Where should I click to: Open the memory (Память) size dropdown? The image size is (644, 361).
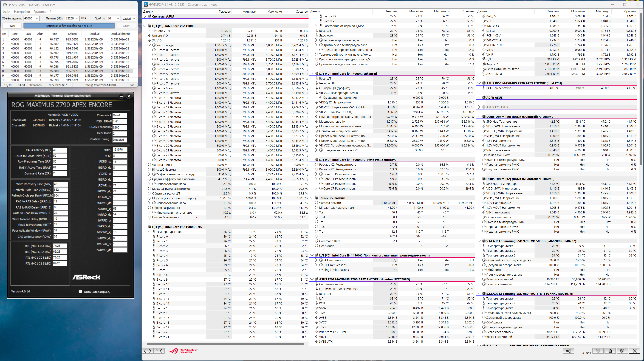click(77, 18)
